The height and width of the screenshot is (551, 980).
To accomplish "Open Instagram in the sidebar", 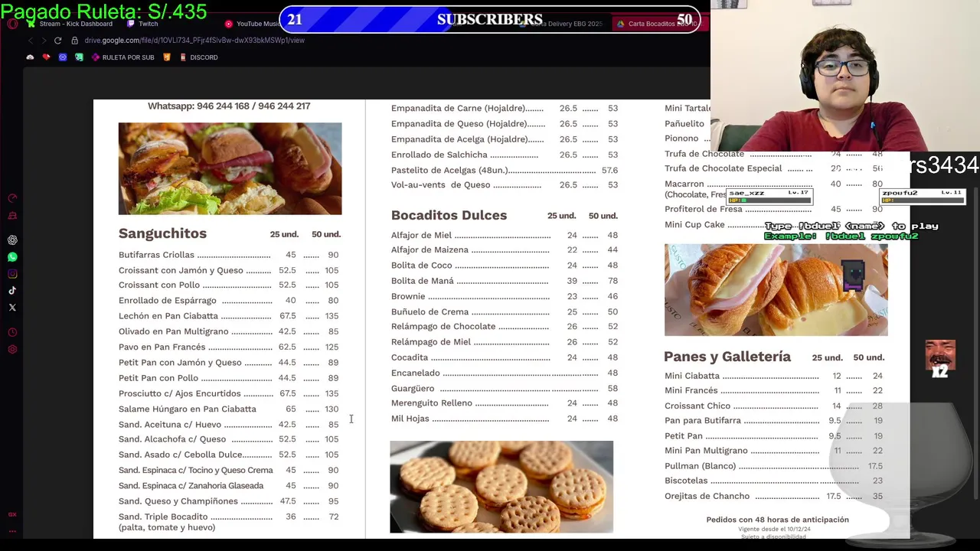I will 12,274.
